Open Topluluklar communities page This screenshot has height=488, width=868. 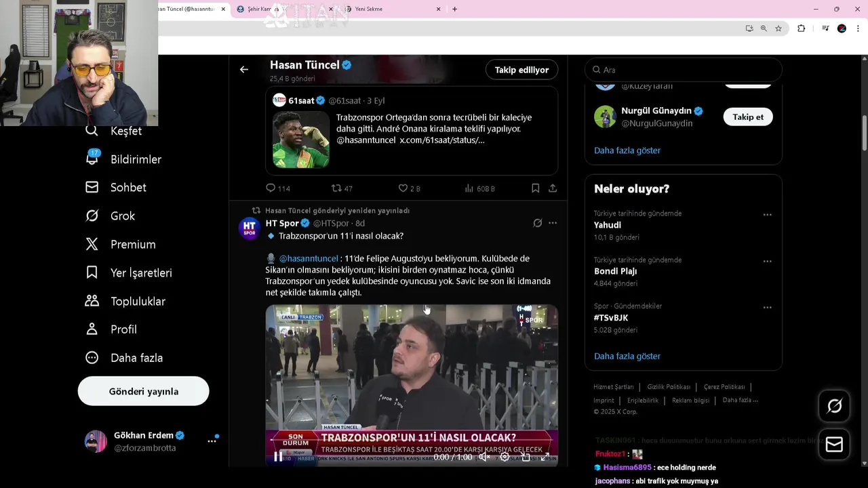(125, 302)
